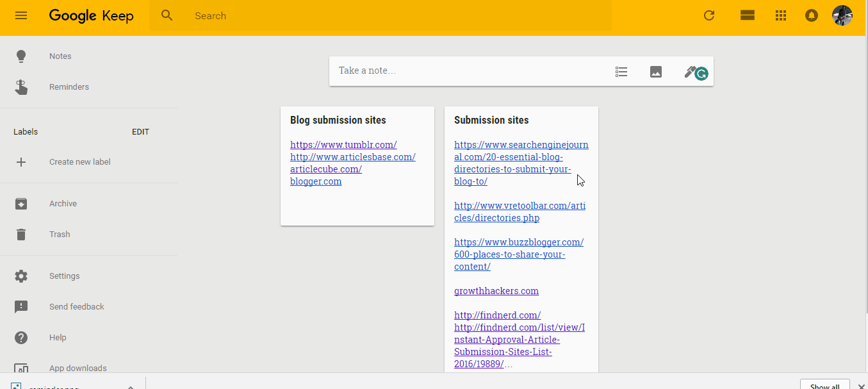
Task: Open the growthhackers.com link
Action: [x=496, y=291]
